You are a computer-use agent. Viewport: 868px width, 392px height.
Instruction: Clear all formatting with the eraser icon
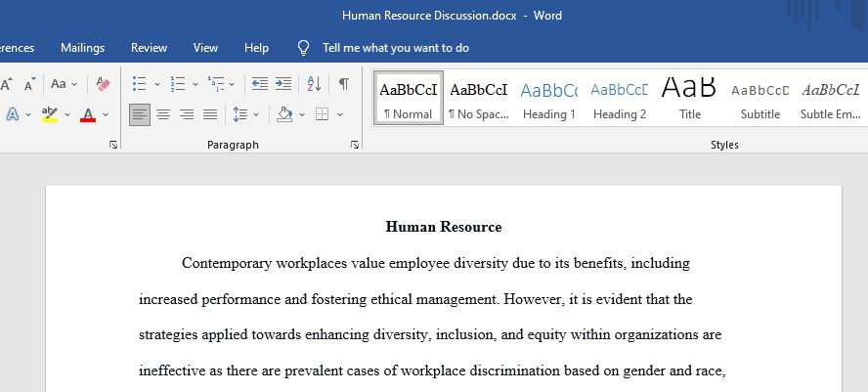[103, 84]
